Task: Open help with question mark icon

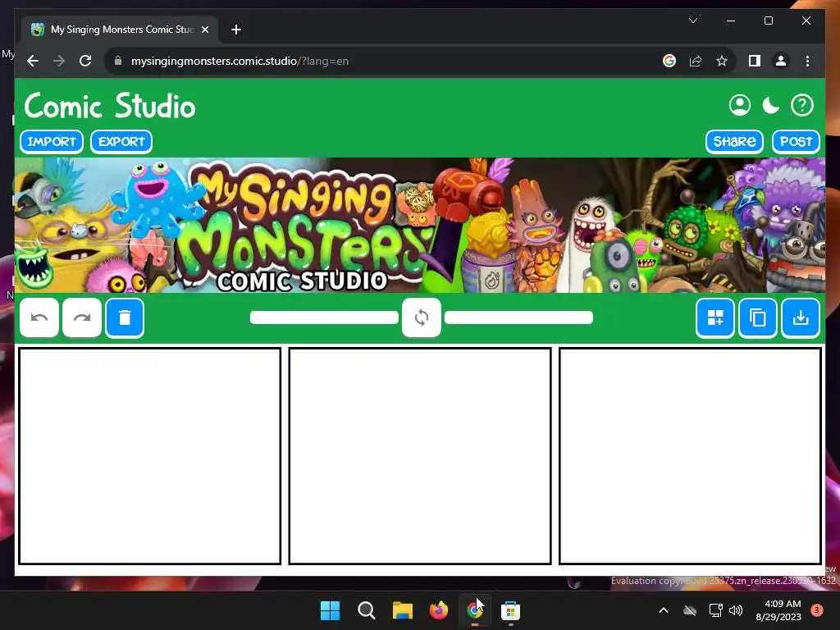Action: pos(802,105)
